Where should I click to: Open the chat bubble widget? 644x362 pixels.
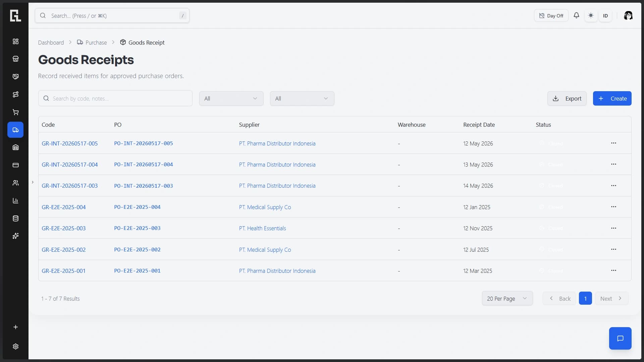[x=620, y=339]
